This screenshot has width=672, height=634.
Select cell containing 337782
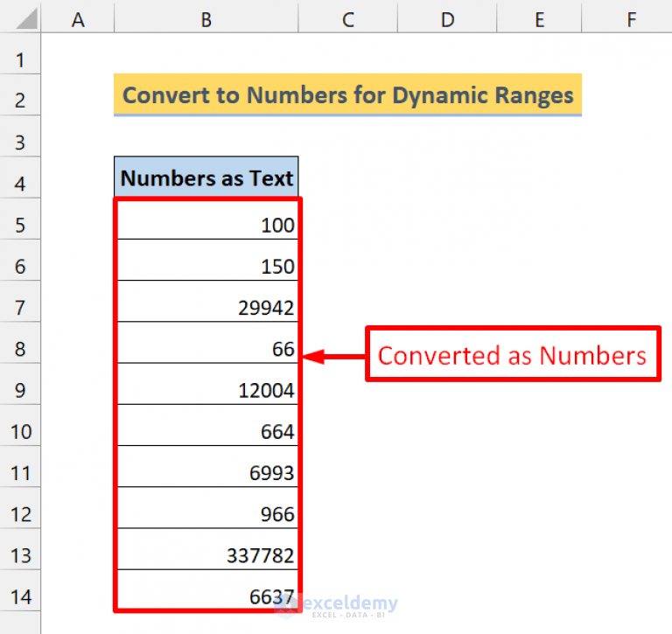click(x=206, y=549)
